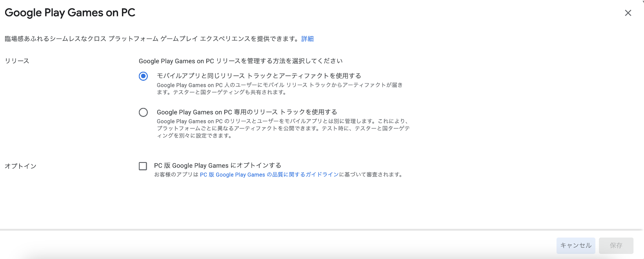
Task: Enable the PC 版 Google Play Games opt-in checkbox
Action: [143, 166]
